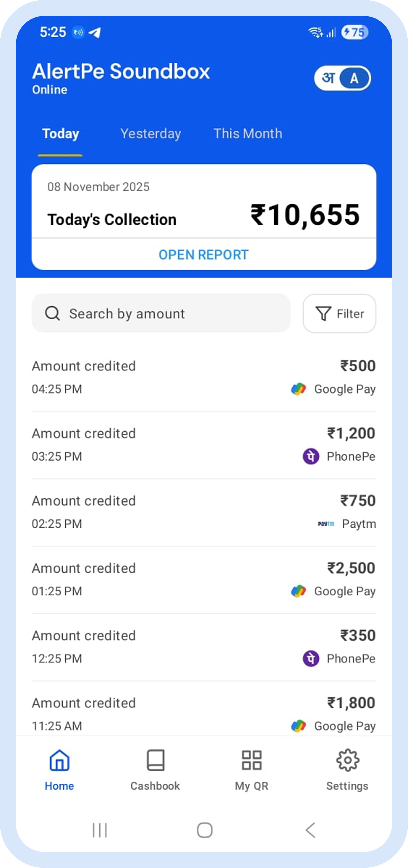The width and height of the screenshot is (408, 868).
Task: Open the My QR code icon
Action: coord(251,760)
